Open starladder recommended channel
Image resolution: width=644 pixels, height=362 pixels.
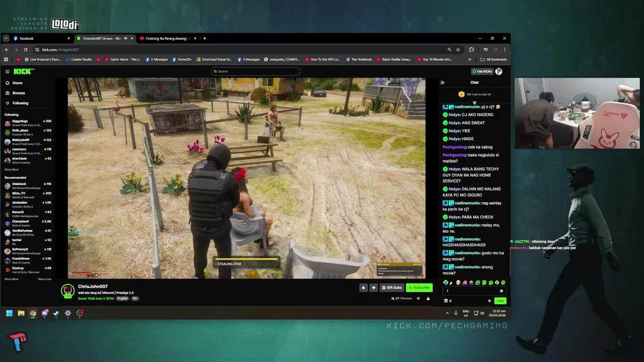pyautogui.click(x=28, y=204)
